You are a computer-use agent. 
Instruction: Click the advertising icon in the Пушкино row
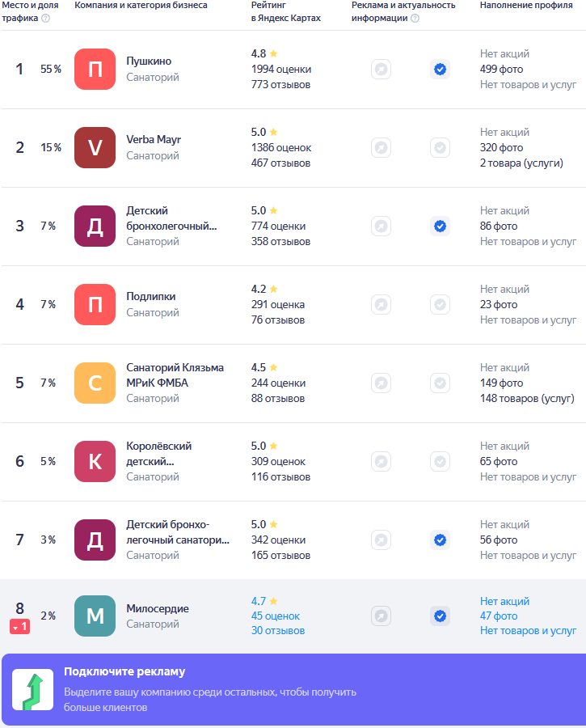[x=381, y=70]
